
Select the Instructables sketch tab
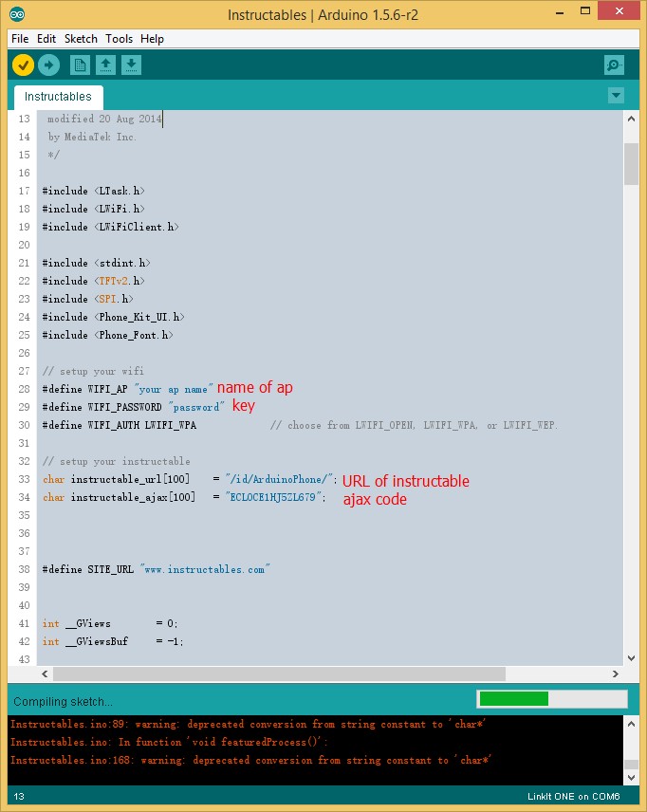tap(58, 97)
